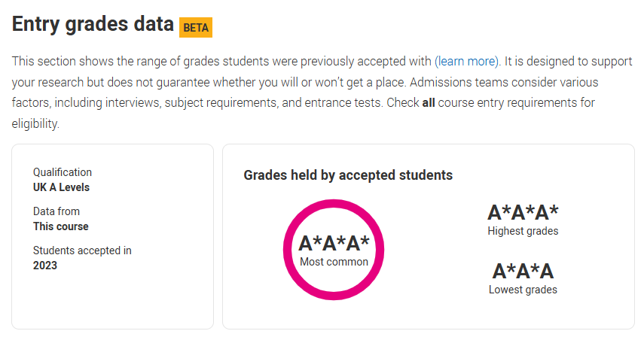Click the yellow BETA badge
The width and height of the screenshot is (644, 337).
point(196,28)
